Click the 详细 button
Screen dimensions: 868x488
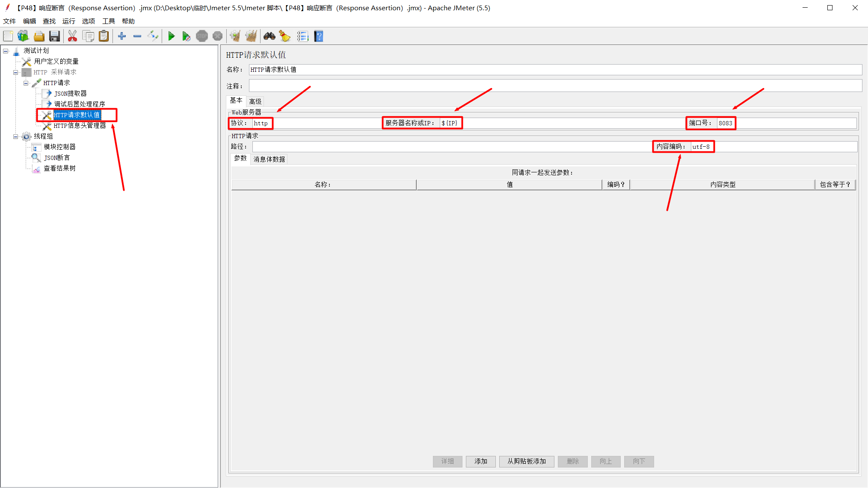click(x=447, y=461)
